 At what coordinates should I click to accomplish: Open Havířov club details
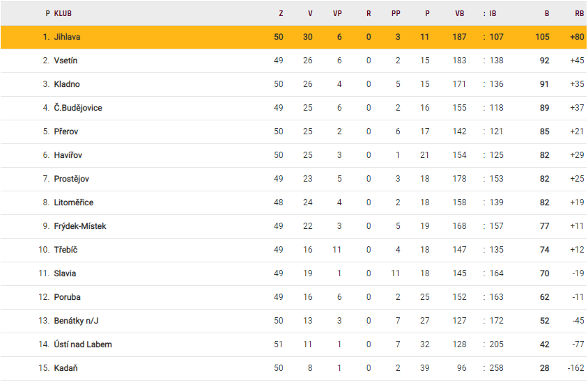(x=68, y=155)
